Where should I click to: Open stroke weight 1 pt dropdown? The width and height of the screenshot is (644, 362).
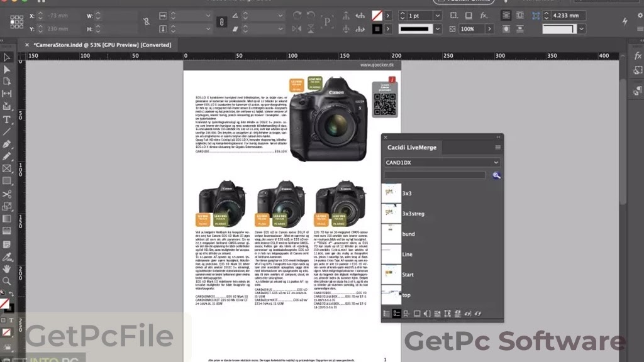click(x=438, y=16)
